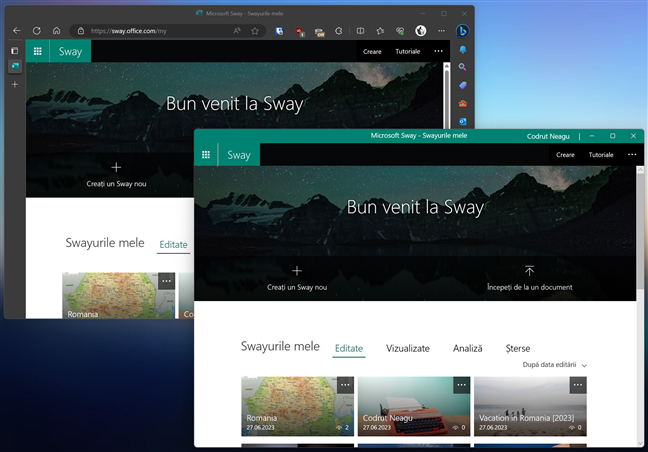Image resolution: width=648 pixels, height=452 pixels.
Task: Click the Swayurile mele heading in Sway app
Action: pos(280,346)
